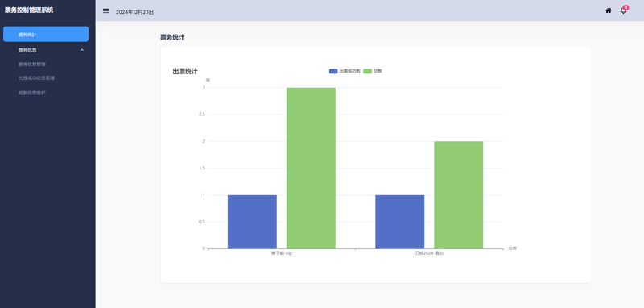Click the 票务统计 page heading
Screen dimensions: 644x308
coord(172,37)
